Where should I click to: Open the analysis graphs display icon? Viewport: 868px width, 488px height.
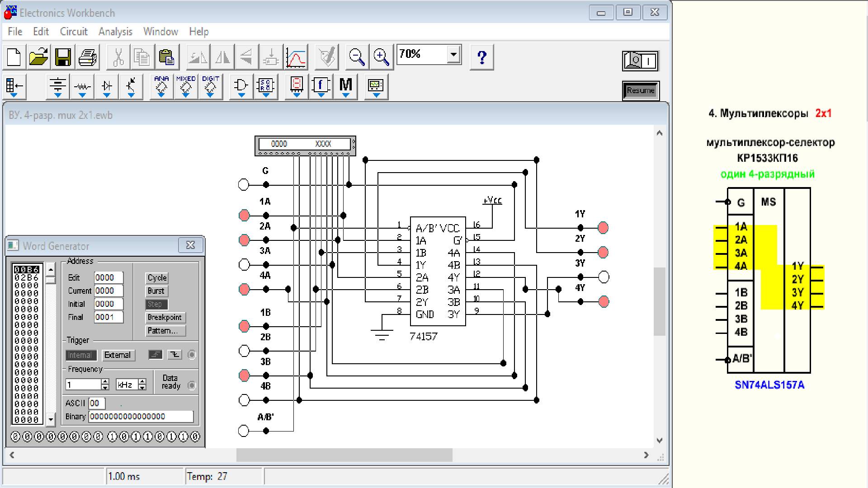[297, 57]
